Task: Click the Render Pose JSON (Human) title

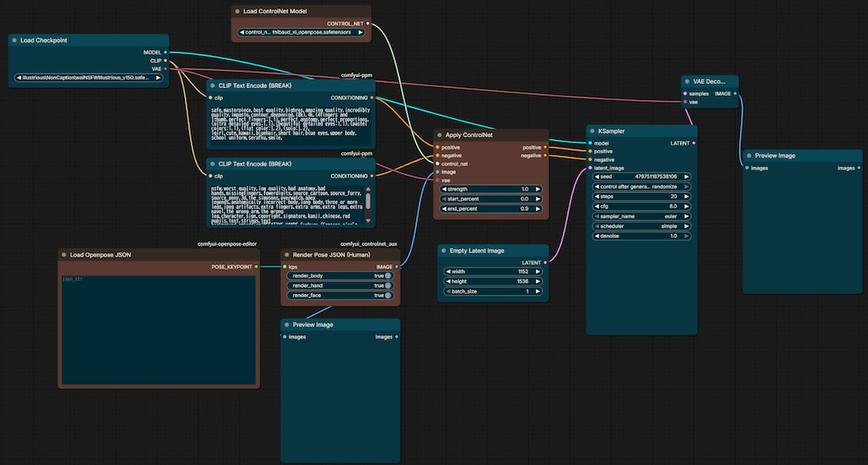Action: (331, 255)
